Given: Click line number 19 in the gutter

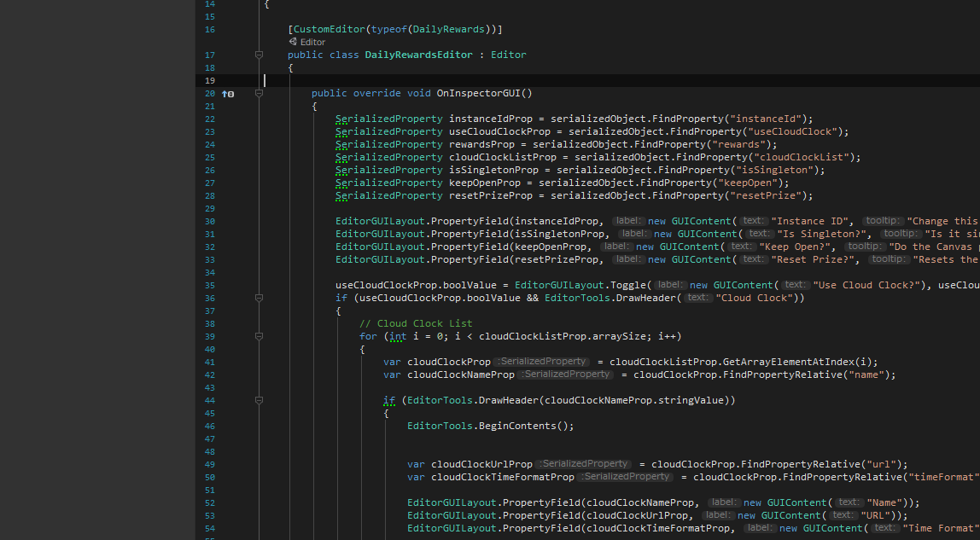Looking at the screenshot, I should click(x=210, y=80).
